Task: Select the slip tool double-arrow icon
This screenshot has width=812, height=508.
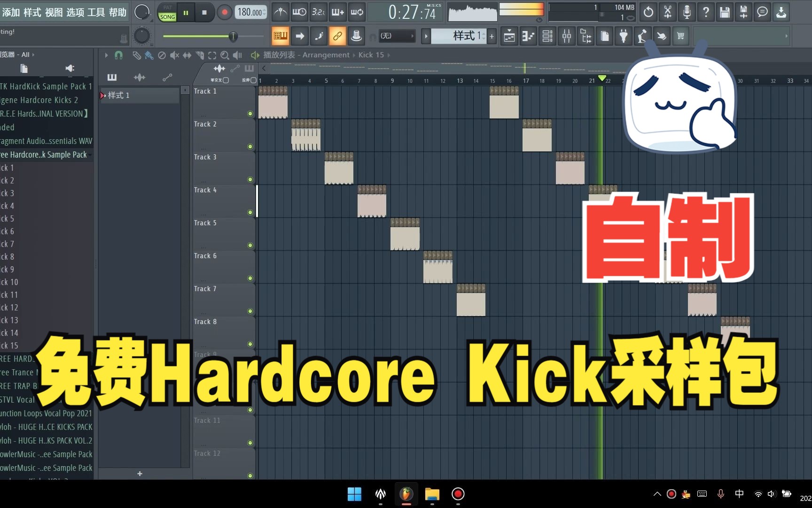Action: coord(187,55)
